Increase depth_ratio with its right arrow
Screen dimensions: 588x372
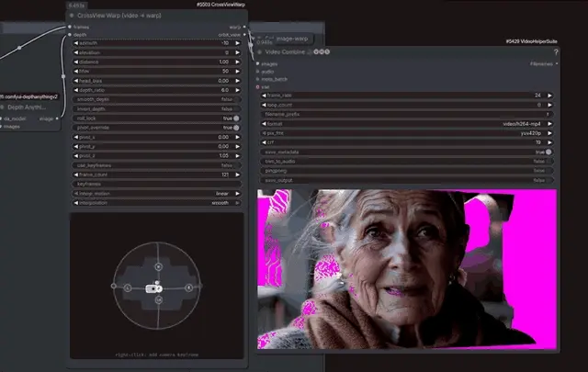coord(237,90)
